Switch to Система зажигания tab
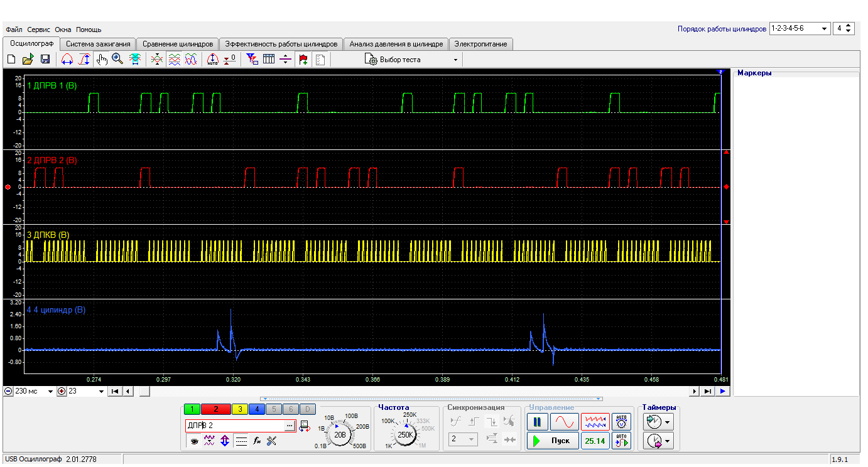The image size is (868, 467). [x=98, y=44]
